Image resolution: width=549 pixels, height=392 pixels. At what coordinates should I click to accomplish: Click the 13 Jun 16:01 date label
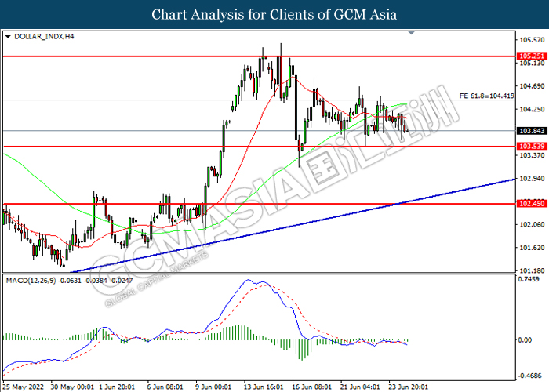click(264, 387)
